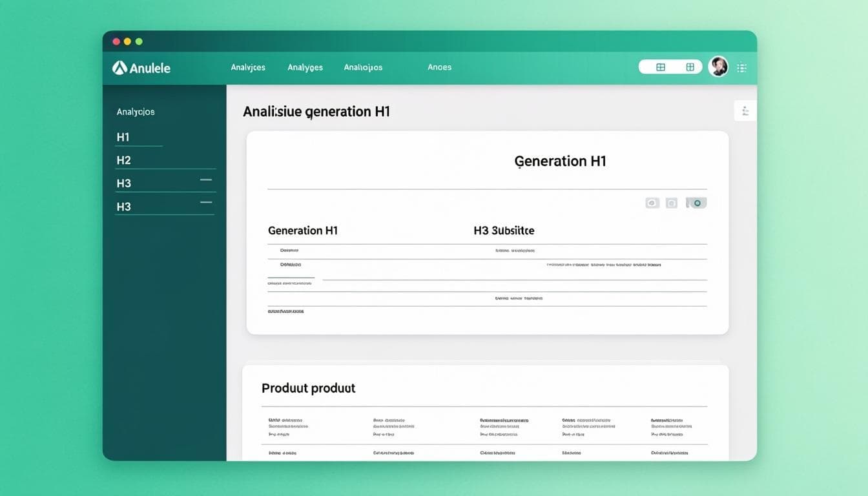Toggle the teal circle switch in the card

[x=696, y=203]
